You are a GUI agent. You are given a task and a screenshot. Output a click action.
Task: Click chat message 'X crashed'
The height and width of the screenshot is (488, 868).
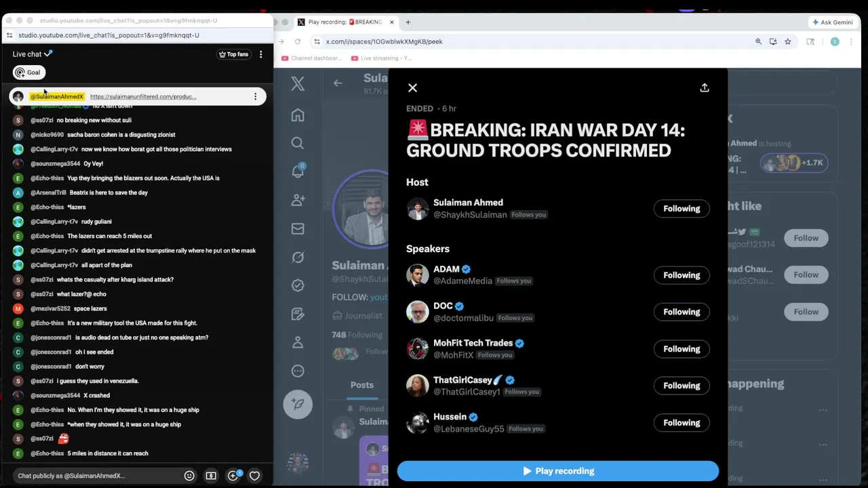[x=96, y=395]
